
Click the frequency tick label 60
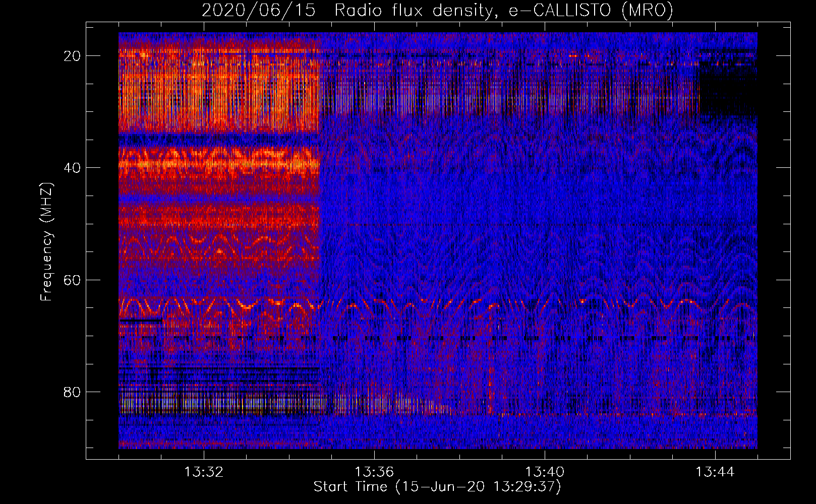[x=73, y=280]
